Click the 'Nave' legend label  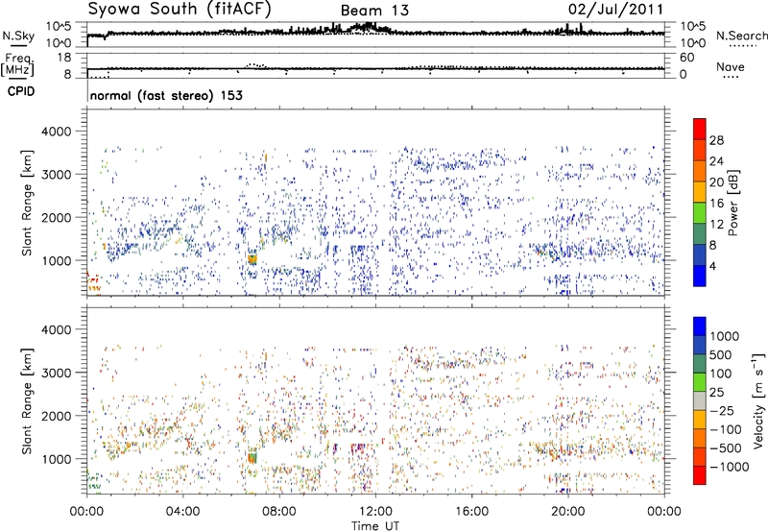[731, 67]
